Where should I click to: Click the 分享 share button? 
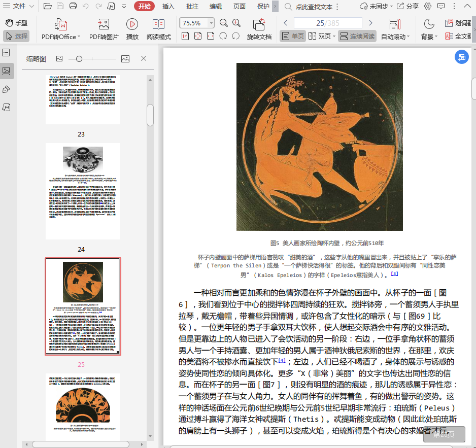[x=407, y=6]
